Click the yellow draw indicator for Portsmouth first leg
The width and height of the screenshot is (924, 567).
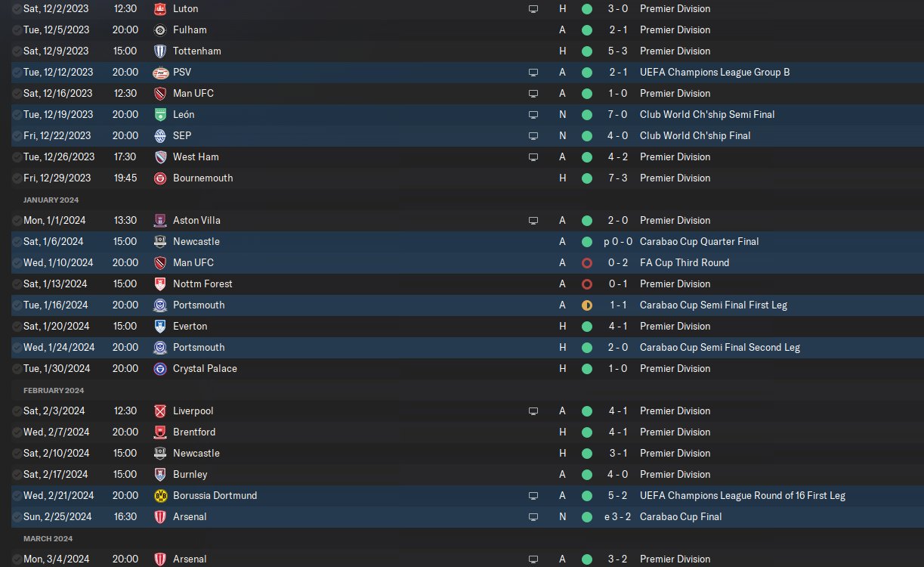click(587, 305)
